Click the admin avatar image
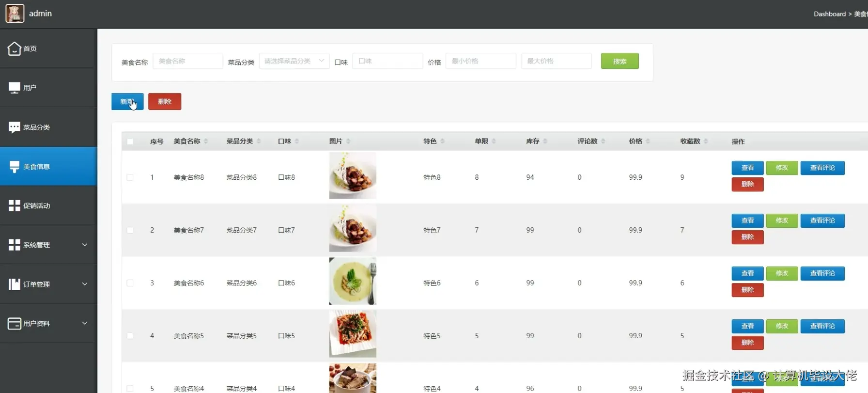This screenshot has height=393, width=868. point(15,14)
